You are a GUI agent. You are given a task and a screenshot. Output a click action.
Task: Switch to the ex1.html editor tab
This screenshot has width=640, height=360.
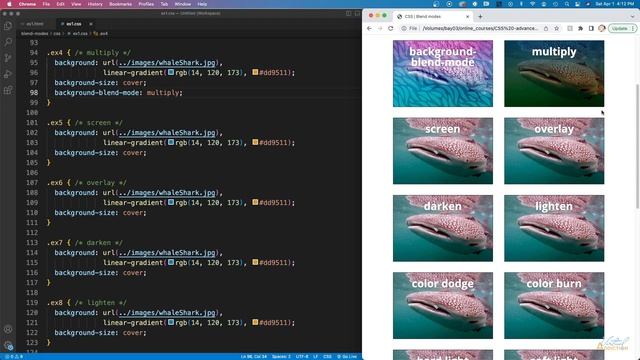pos(35,24)
